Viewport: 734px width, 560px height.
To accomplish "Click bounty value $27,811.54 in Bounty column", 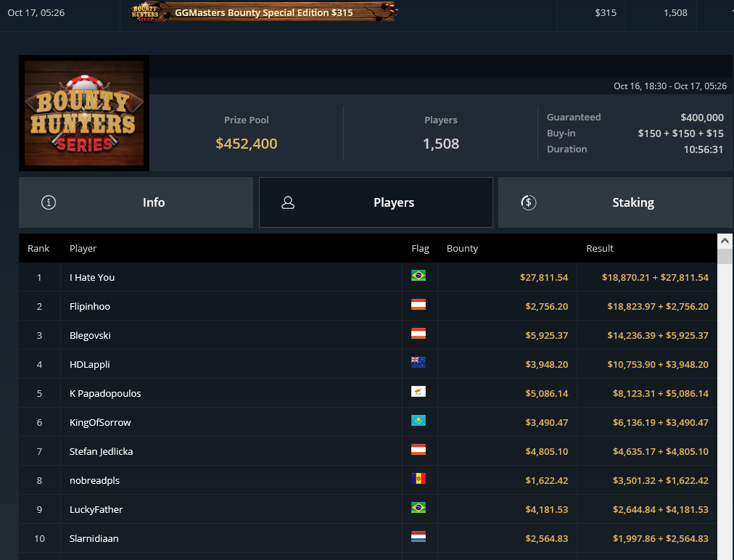I will click(x=544, y=277).
